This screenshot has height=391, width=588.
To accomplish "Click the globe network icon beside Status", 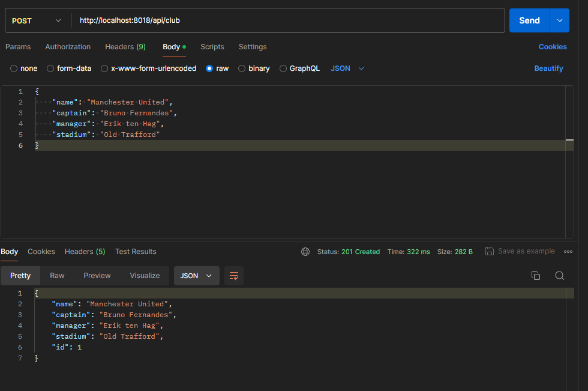I will tap(305, 252).
